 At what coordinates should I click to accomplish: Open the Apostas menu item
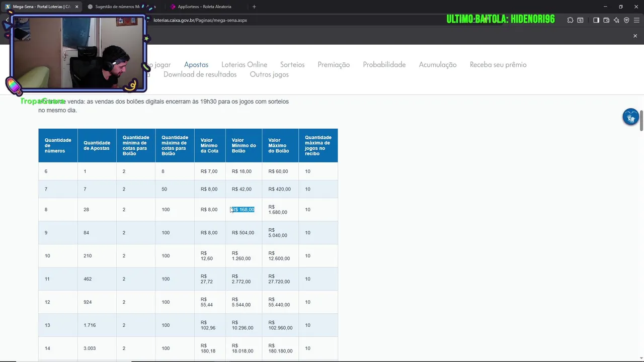coord(196,64)
